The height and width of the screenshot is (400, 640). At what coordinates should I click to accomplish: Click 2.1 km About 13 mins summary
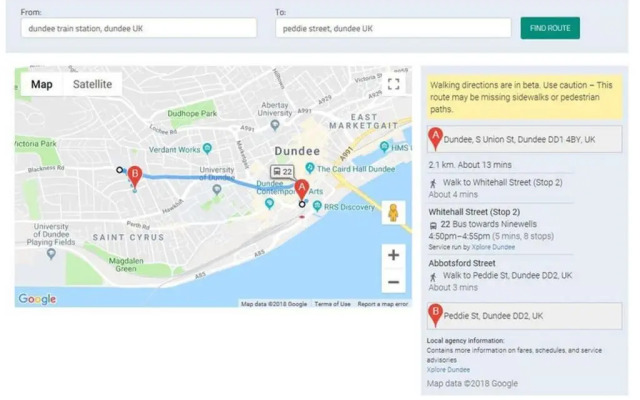pos(470,165)
